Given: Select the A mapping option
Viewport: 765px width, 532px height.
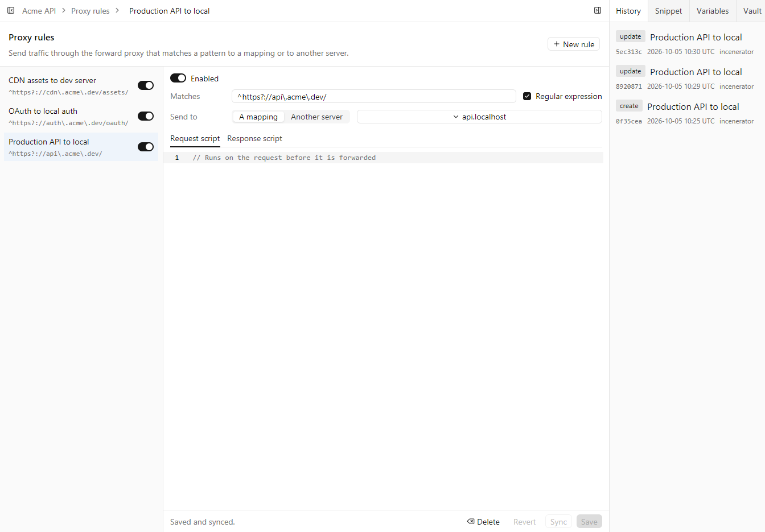Looking at the screenshot, I should point(258,117).
